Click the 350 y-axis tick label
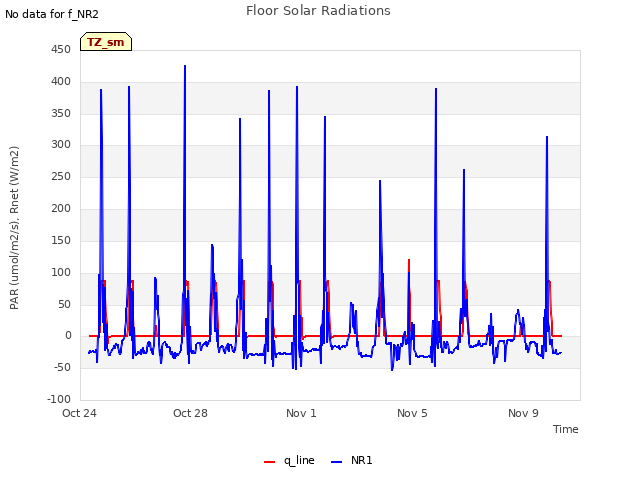640x480 pixels. point(61,113)
